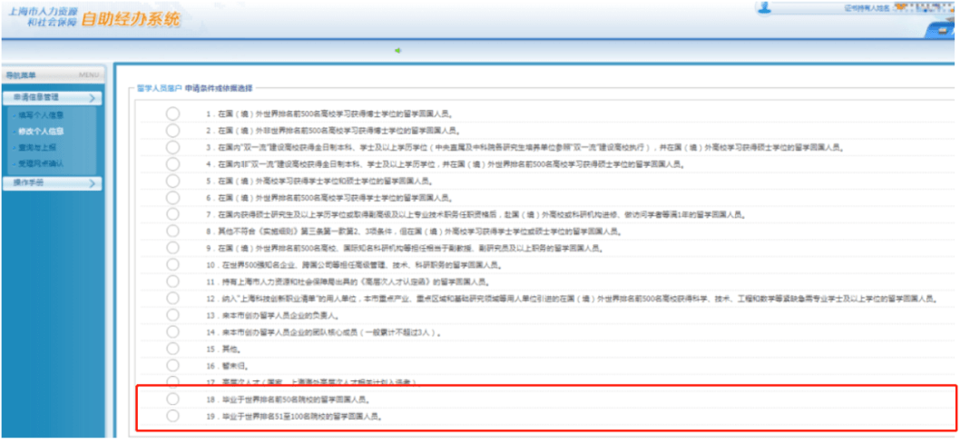Select radio button for option 7

[x=173, y=214]
